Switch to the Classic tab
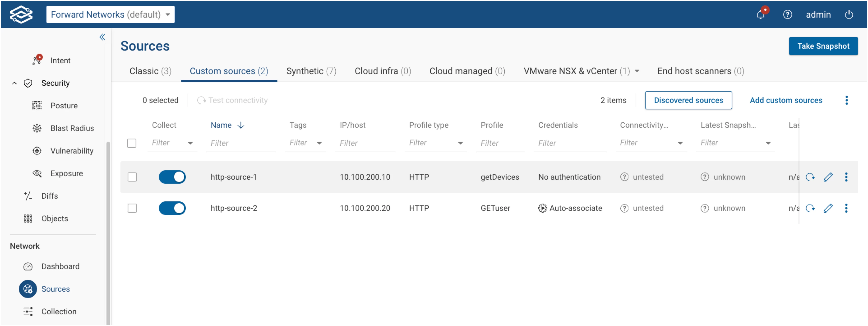 (150, 71)
